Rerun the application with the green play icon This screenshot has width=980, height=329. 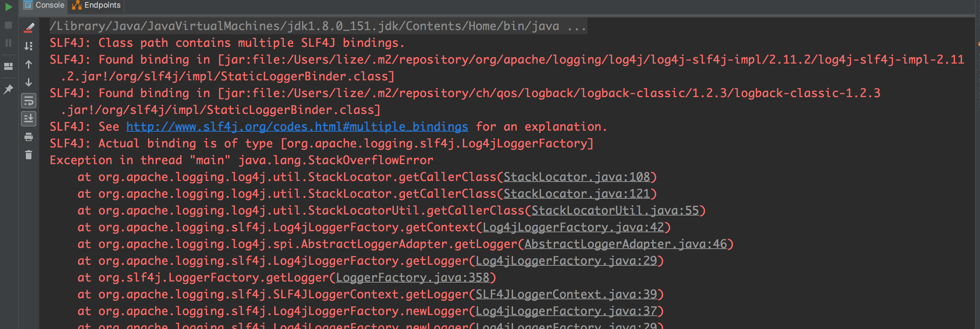pos(8,7)
